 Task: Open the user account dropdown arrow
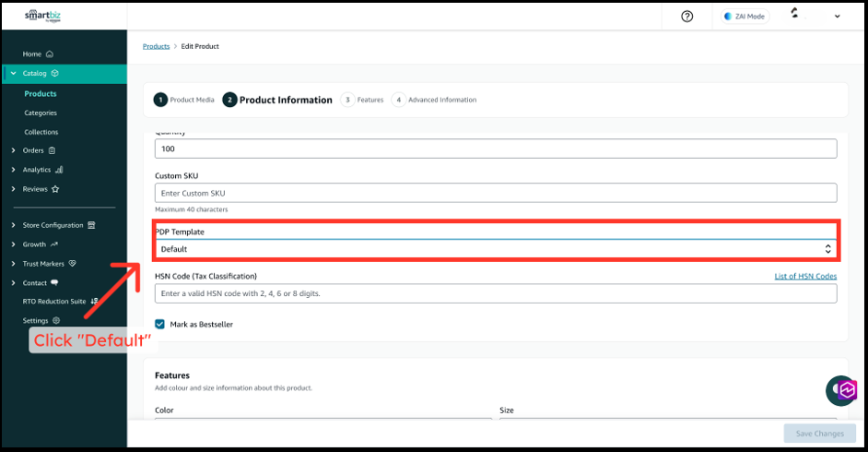(837, 17)
